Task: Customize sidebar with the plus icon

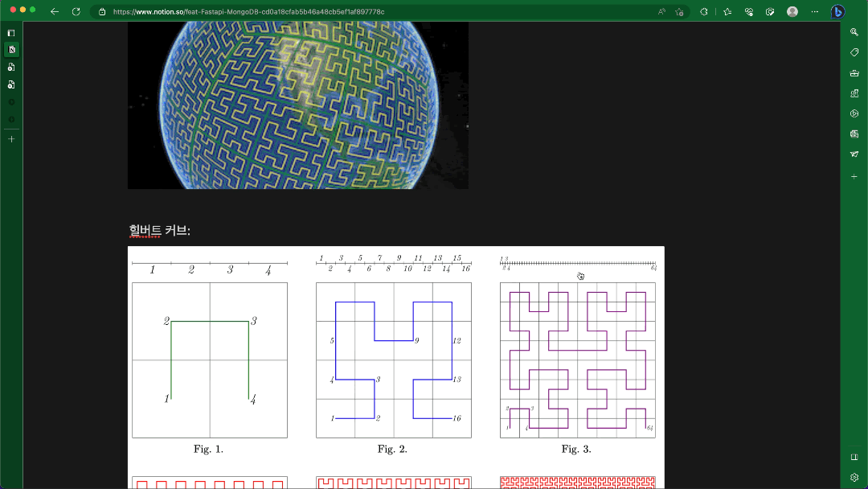Action: tap(854, 177)
